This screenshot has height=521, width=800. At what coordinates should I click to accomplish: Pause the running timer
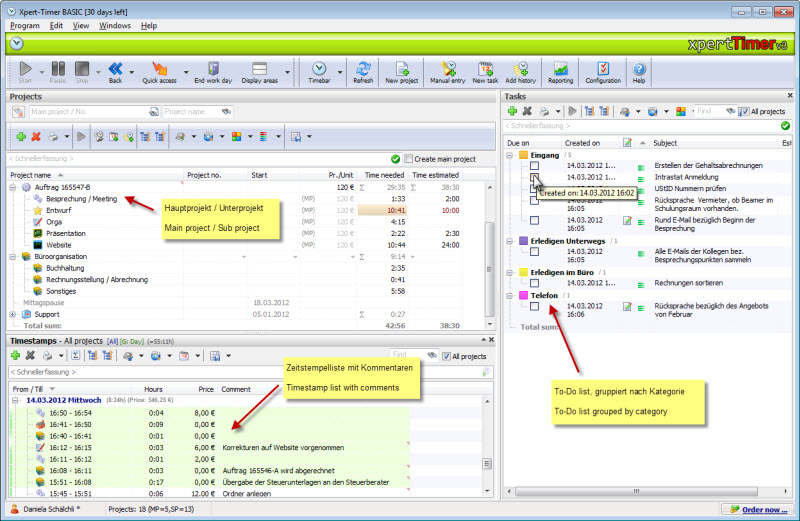point(58,72)
